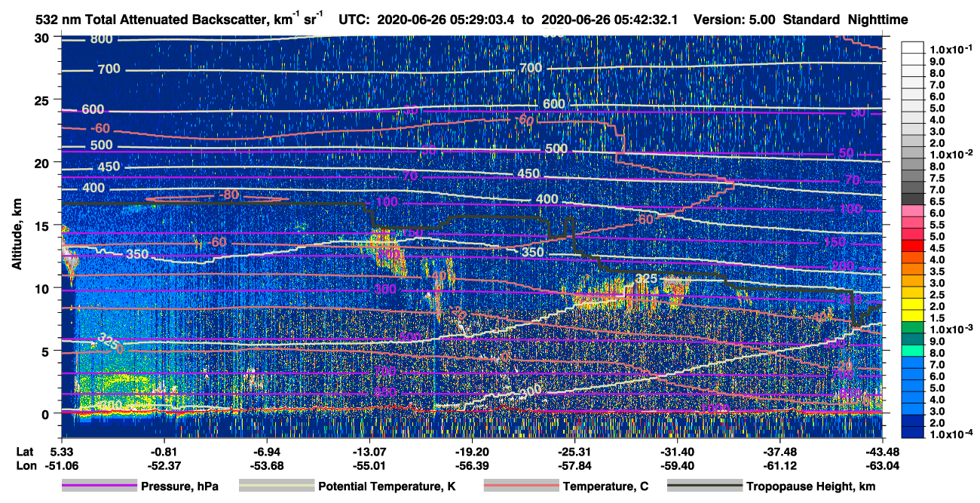Click the Potential Temperature line sample in legend
This screenshot has width=980, height=503.
click(x=276, y=486)
